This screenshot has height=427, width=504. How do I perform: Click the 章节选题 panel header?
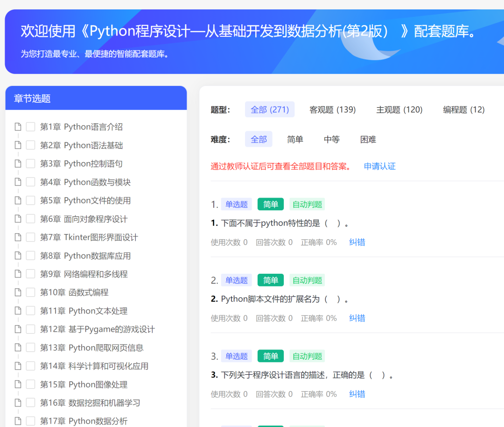coord(96,98)
